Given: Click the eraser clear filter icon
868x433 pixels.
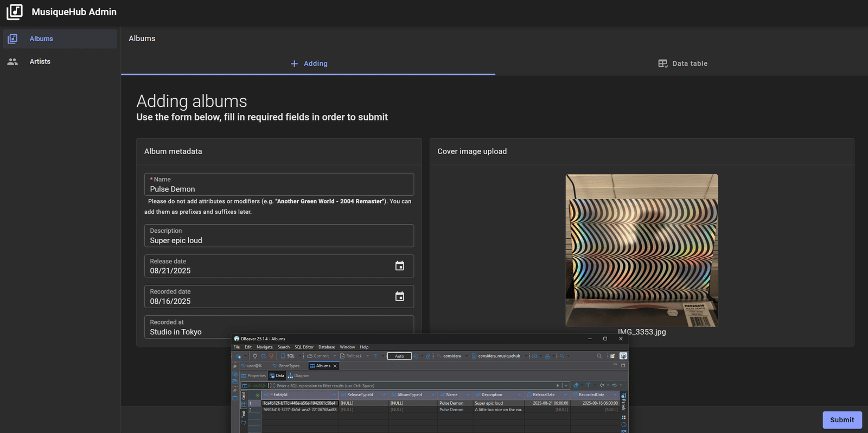Looking at the screenshot, I should point(576,385).
